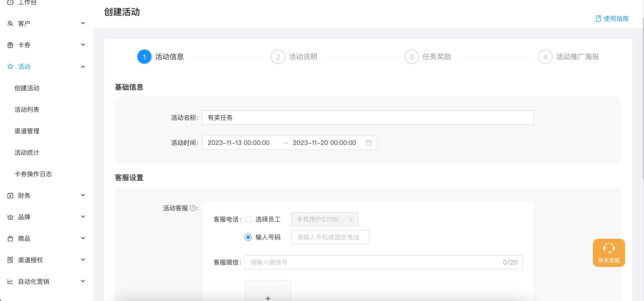Expand the 客户 menu chevron
The image size is (644, 301).
(83, 23)
